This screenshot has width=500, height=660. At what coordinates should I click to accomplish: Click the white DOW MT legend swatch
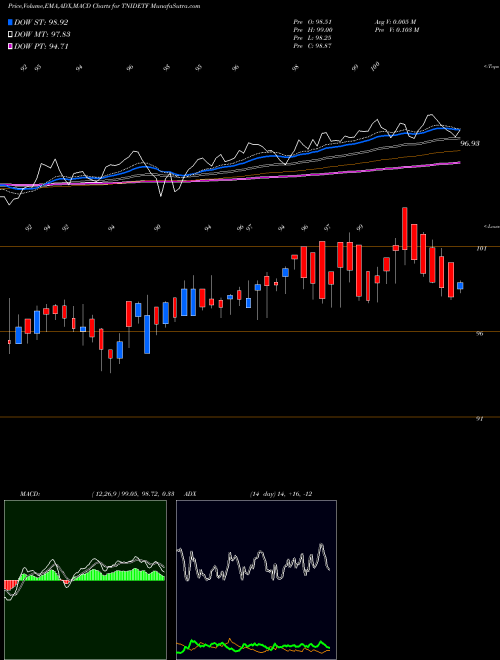(x=10, y=35)
